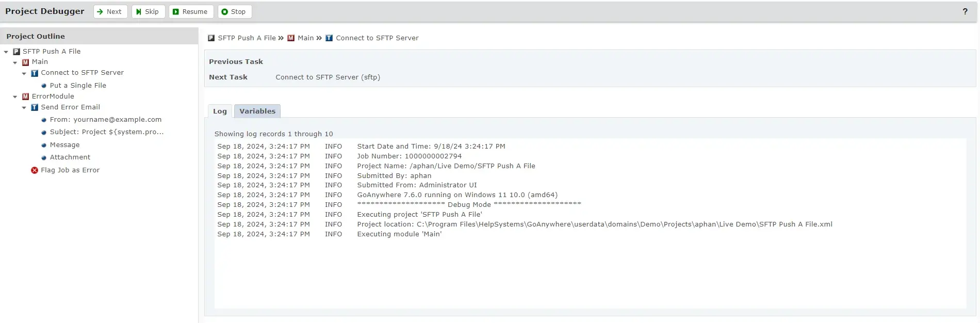
Task: Collapse the ErrorModule tree node
Action: pos(15,96)
